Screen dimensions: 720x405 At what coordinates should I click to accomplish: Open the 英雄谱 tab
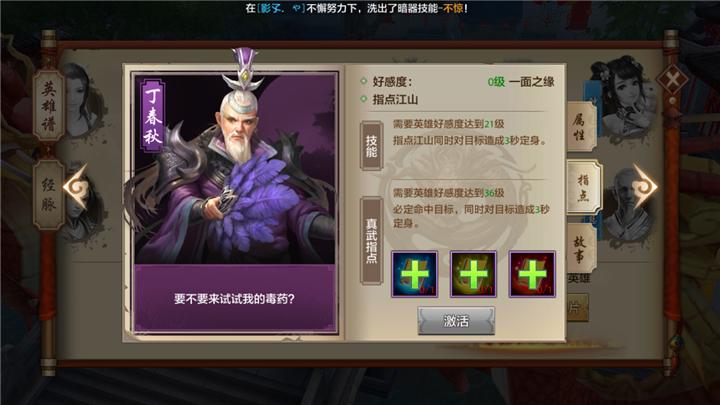[48, 106]
